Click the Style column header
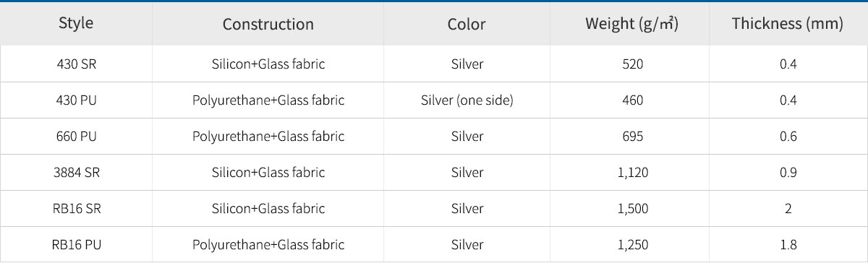868x263 pixels. pyautogui.click(x=77, y=23)
